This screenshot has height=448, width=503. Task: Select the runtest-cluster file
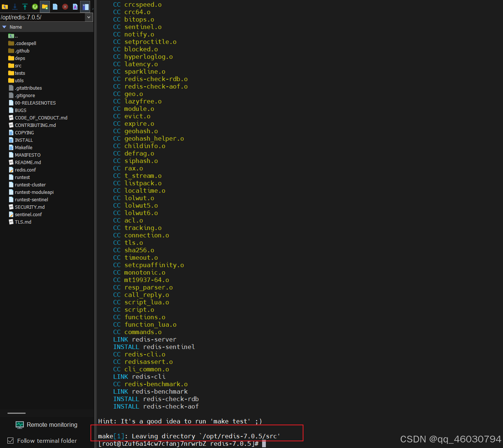click(x=27, y=185)
